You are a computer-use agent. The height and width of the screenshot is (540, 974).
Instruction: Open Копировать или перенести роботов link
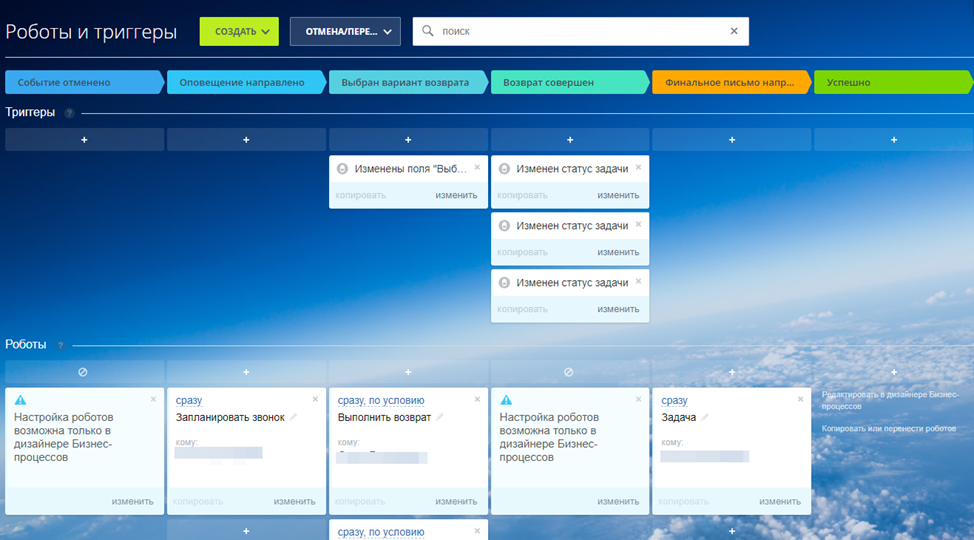click(x=888, y=428)
